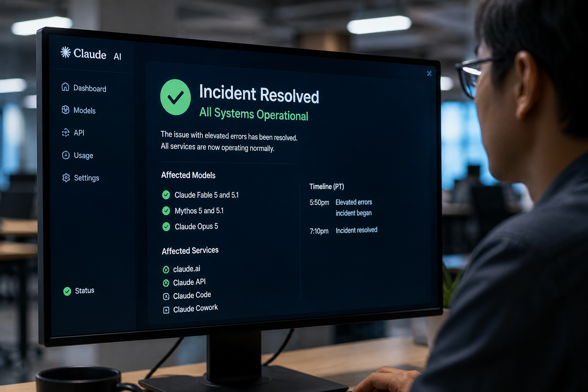Screen dimensions: 588x392
Task: Open the Dashboard menu item
Action: click(84, 88)
